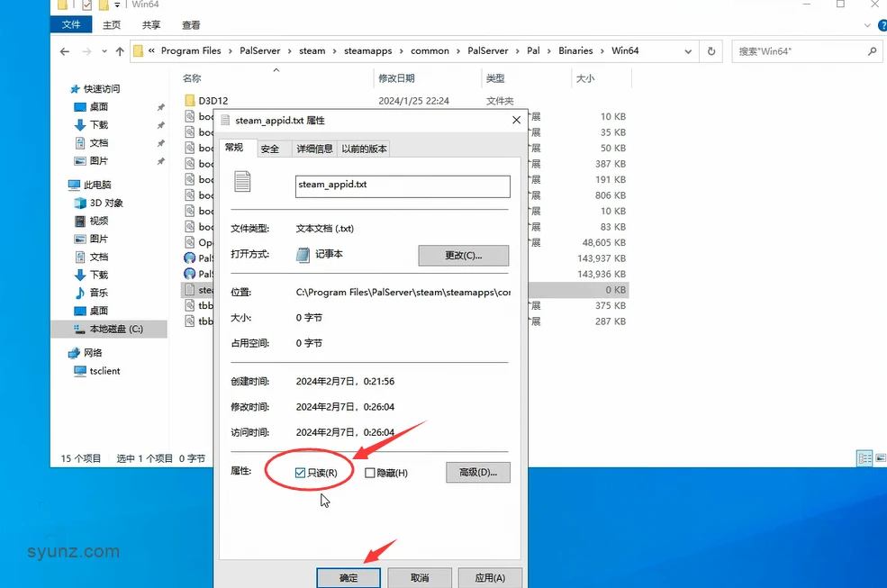Open the 文件 ribbon menu

click(71, 24)
